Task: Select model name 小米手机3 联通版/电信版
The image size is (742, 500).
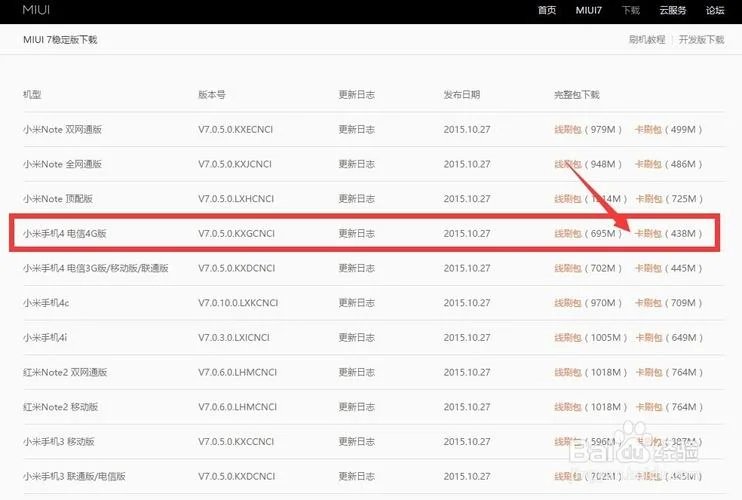Action: click(74, 476)
